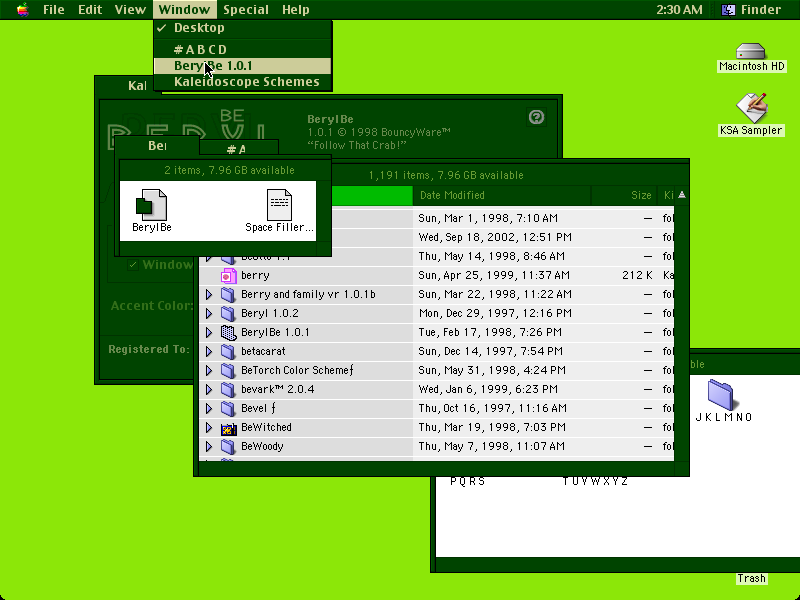Open the View menu
Screen dimensions: 800x600
coord(130,10)
